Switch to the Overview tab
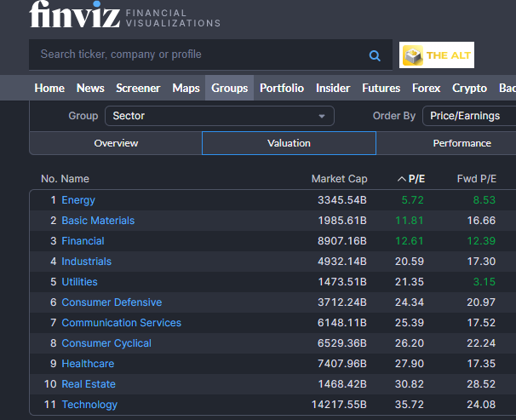 coord(116,143)
